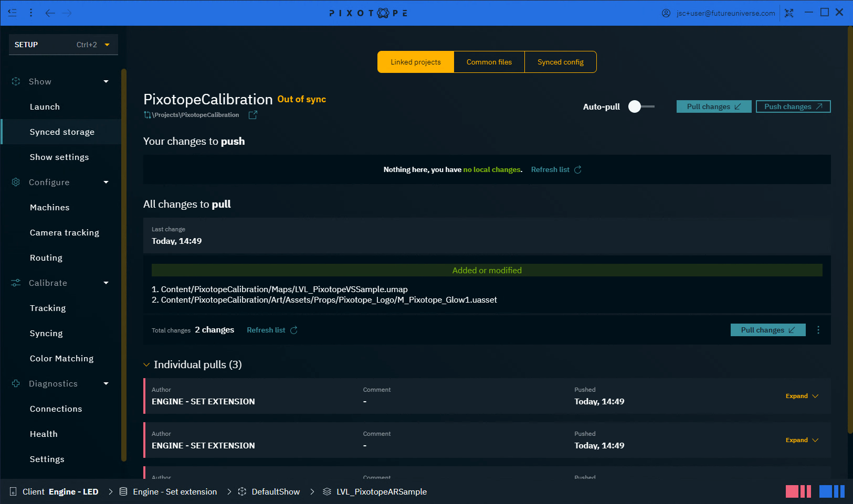Click the sidebar vertical scrollbar

[x=124, y=265]
